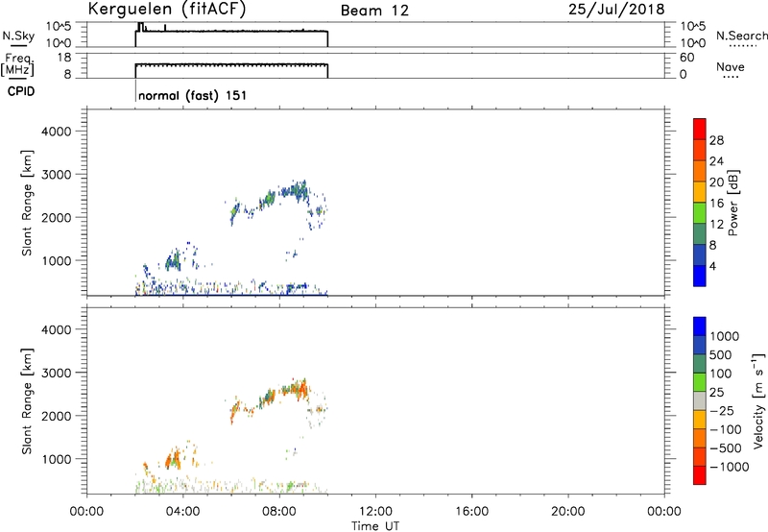Click the 3000 tick on velocity panel axis

pyautogui.click(x=56, y=373)
